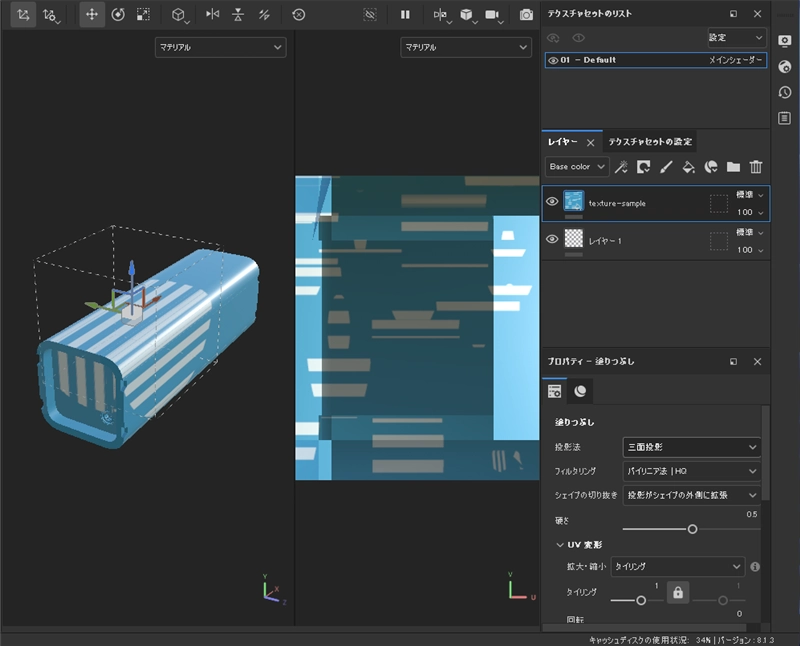Open the log list icon in right sidebar
Screen dimensions: 800x646
point(785,118)
